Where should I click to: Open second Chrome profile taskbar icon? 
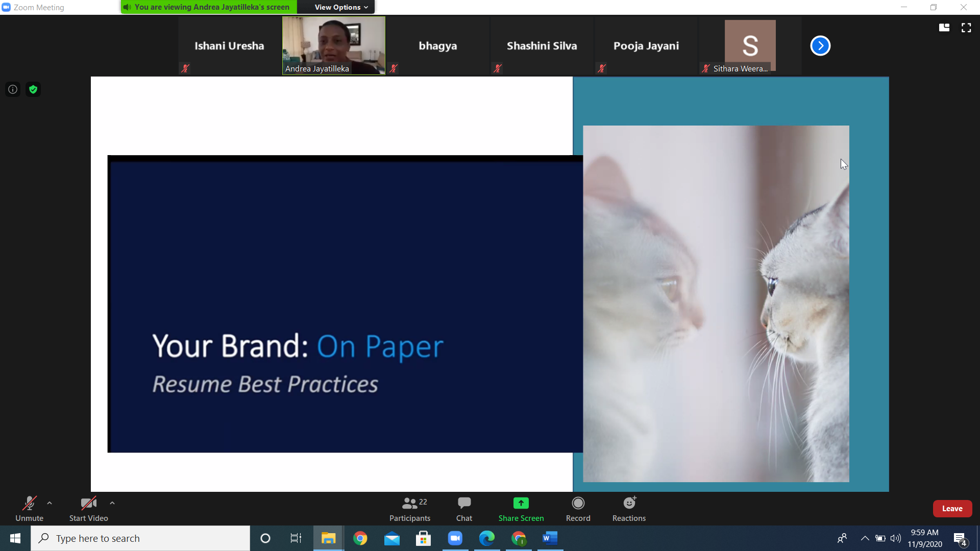pyautogui.click(x=519, y=538)
